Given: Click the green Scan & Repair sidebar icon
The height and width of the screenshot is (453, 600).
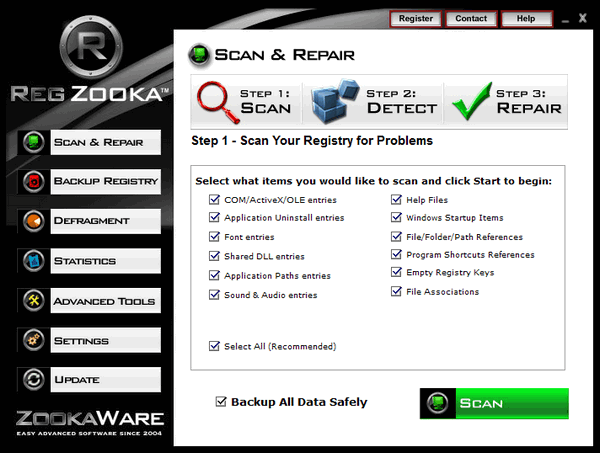Looking at the screenshot, I should 34,142.
